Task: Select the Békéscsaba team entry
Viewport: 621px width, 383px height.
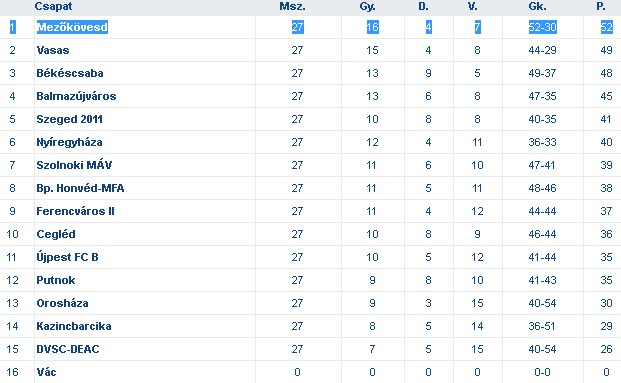Action: pos(70,73)
